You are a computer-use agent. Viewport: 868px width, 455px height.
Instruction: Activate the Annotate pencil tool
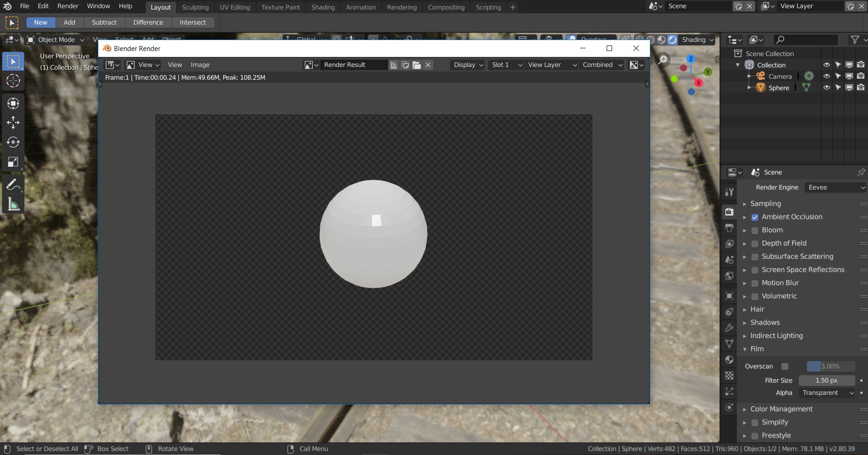click(13, 185)
